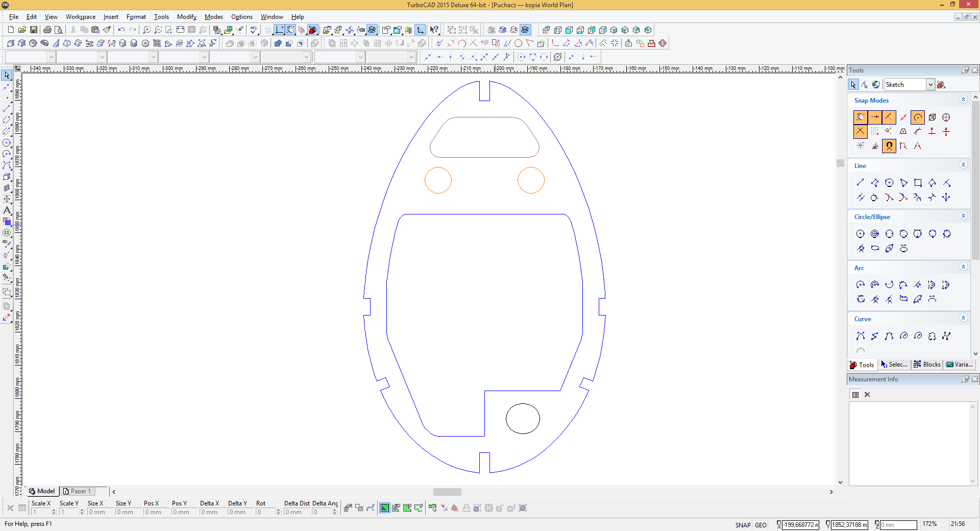Open the Sketch style dropdown

(930, 85)
